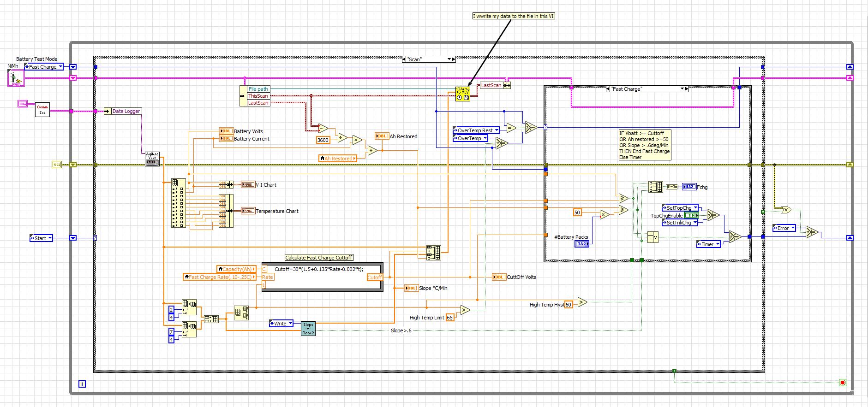Click the Cutoff output of formula node

(375, 277)
